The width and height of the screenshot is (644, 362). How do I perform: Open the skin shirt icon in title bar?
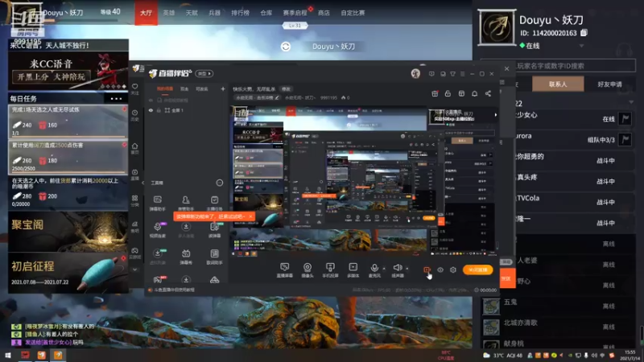[452, 74]
